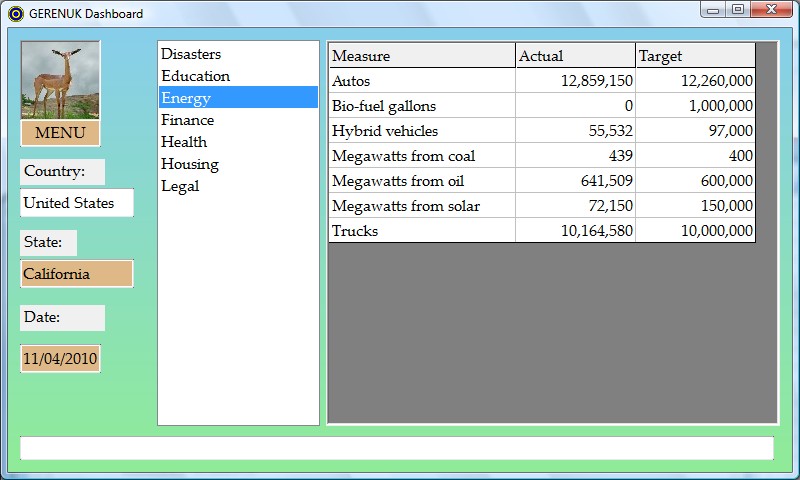Viewport: 800px width, 480px height.
Task: Select the Megawatts from solar actual value
Action: click(x=575, y=206)
